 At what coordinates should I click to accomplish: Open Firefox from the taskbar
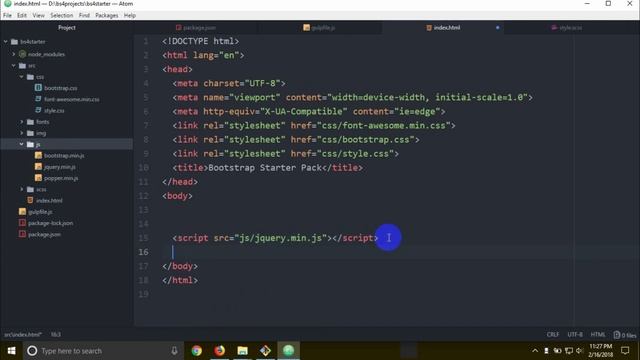coord(220,351)
